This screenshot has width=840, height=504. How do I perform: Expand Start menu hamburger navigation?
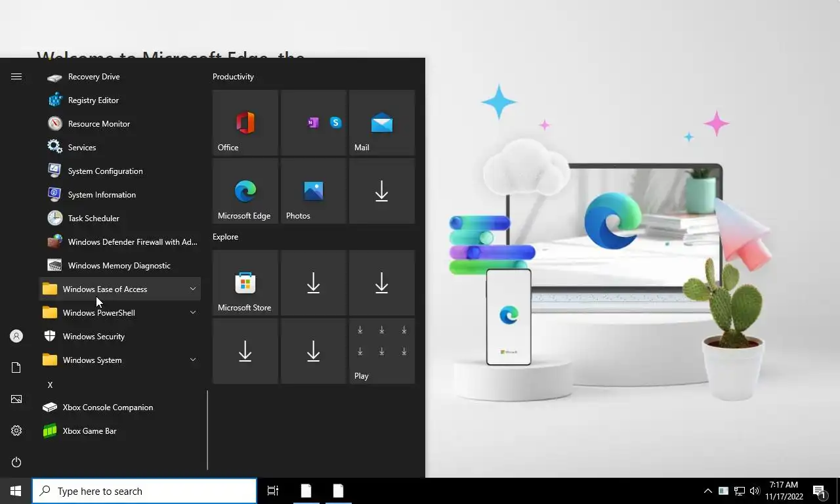click(16, 77)
